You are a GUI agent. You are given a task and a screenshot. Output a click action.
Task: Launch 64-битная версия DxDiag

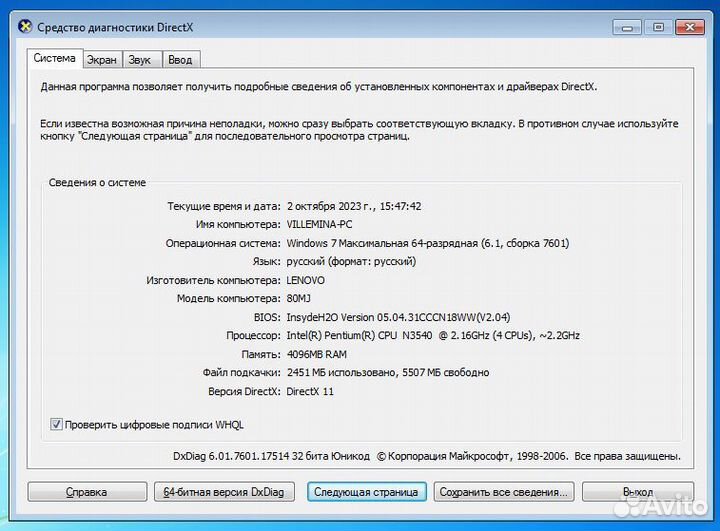220,492
